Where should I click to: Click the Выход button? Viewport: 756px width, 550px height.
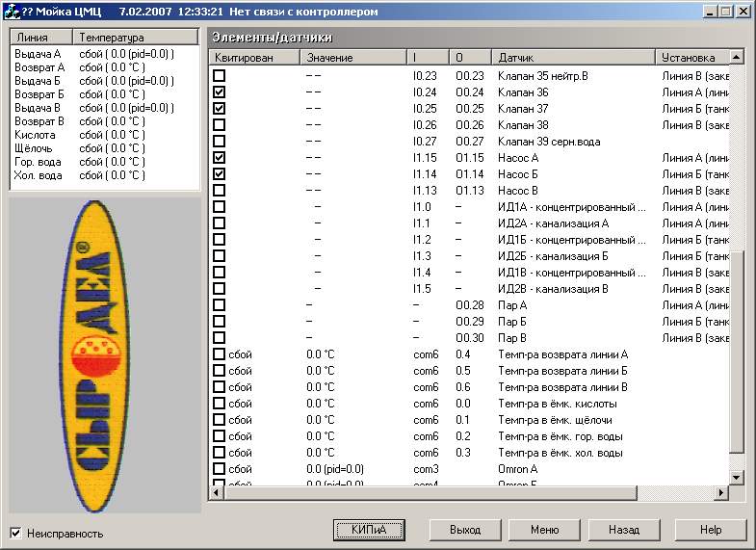[x=465, y=530]
